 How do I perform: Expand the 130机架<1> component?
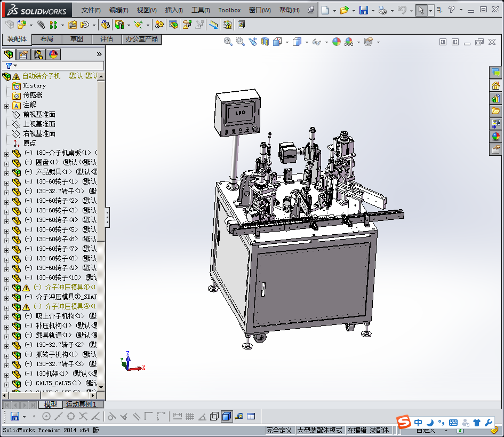click(x=6, y=375)
